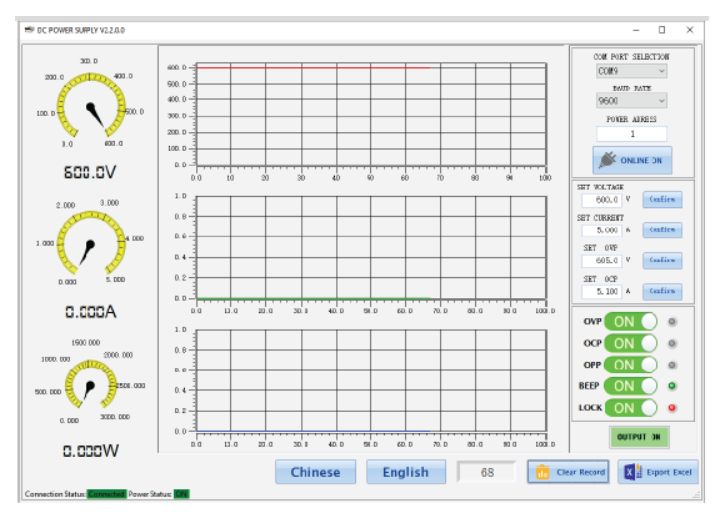Switch language to English
This screenshot has height=512, width=725.
[405, 472]
